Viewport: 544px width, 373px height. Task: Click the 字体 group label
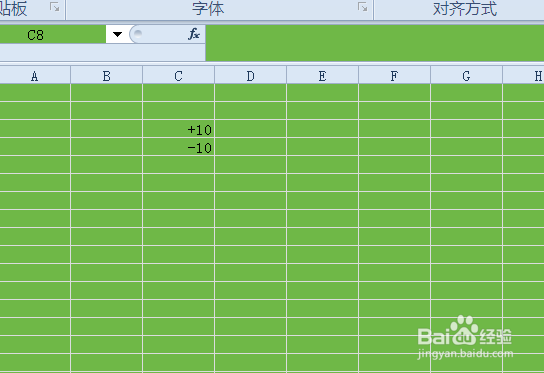click(208, 8)
